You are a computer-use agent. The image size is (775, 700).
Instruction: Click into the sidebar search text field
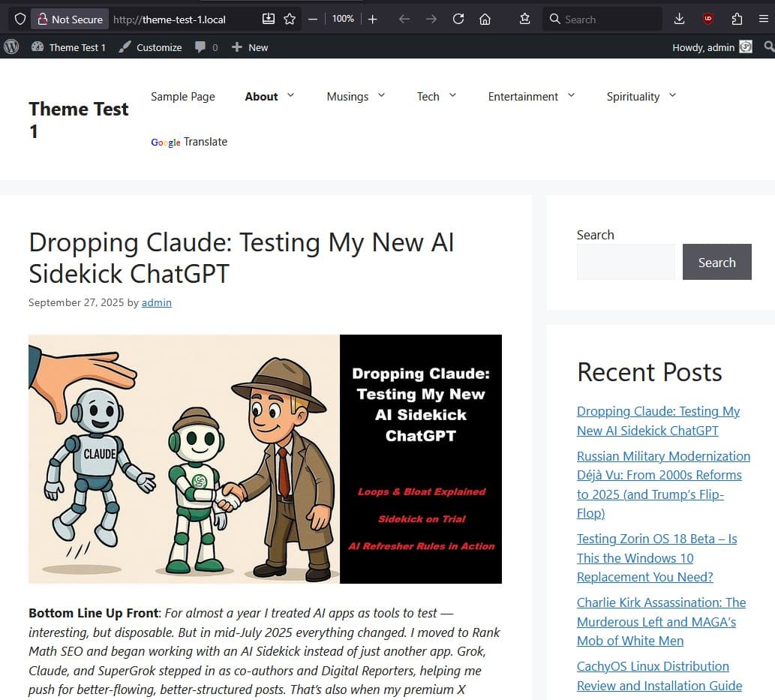click(625, 262)
